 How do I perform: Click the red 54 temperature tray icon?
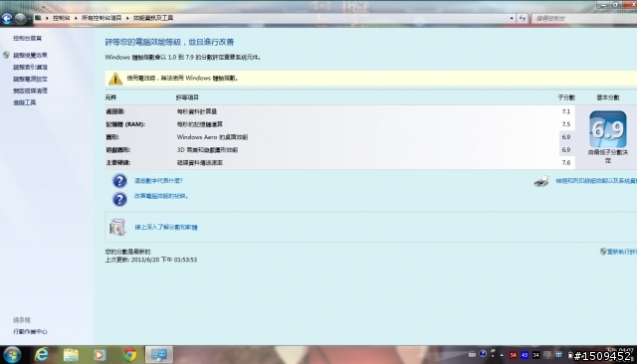pos(514,355)
